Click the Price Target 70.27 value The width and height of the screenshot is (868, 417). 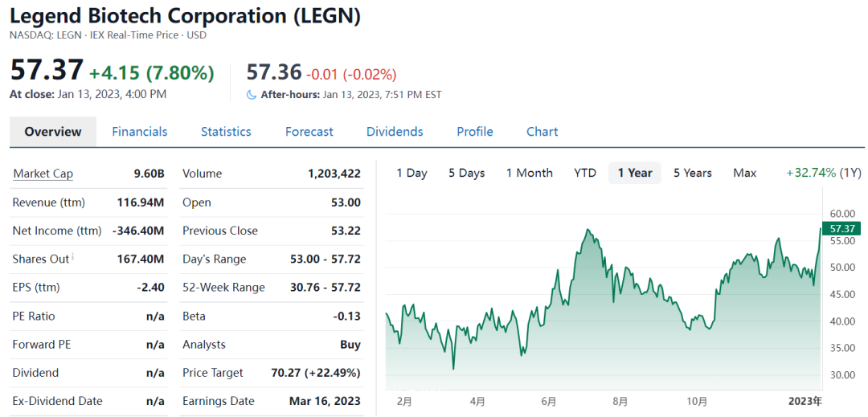(x=313, y=373)
